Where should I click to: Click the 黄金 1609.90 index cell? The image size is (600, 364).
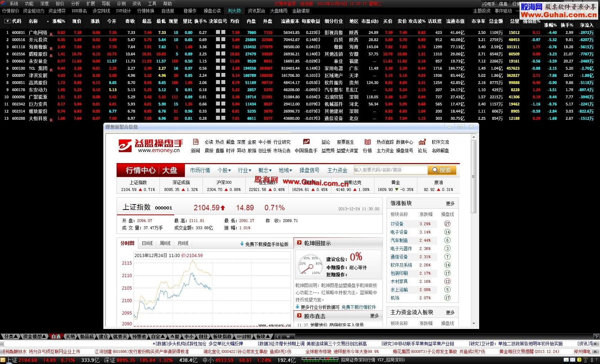click(x=395, y=186)
